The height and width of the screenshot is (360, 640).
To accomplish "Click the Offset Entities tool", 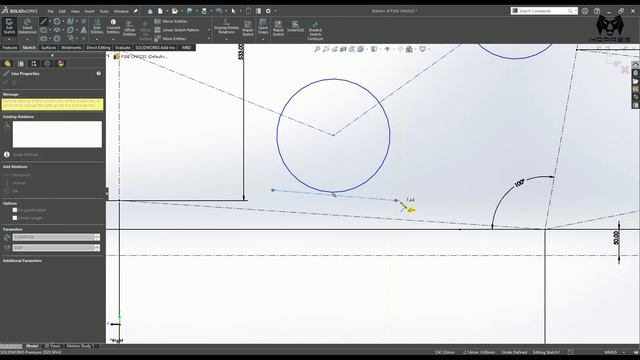I will coord(129,29).
